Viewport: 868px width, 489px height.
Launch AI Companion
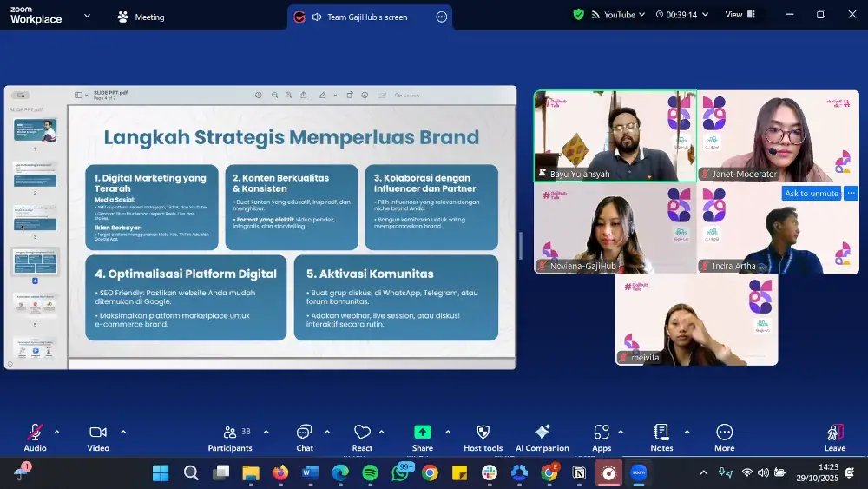point(542,438)
